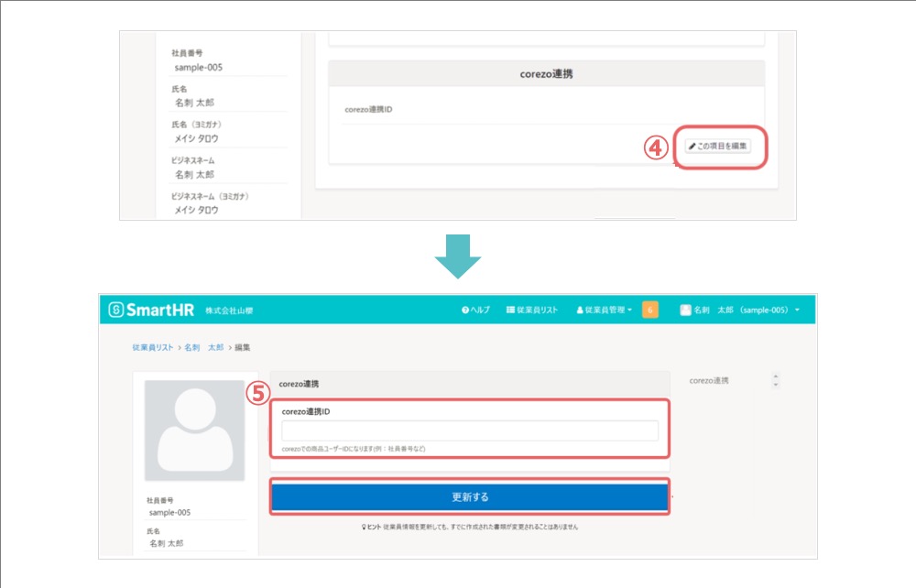Click the user avatar icon in header
The image size is (916, 588).
coord(685,310)
